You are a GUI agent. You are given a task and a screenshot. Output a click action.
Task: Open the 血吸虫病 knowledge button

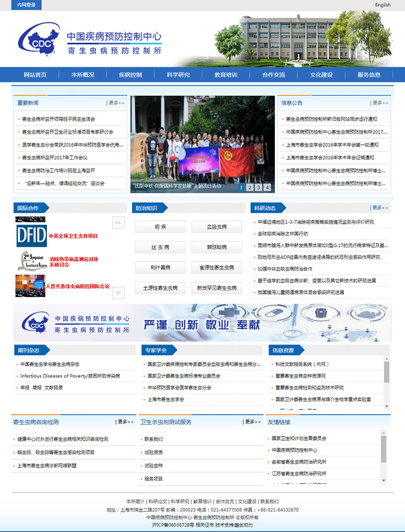pos(216,227)
